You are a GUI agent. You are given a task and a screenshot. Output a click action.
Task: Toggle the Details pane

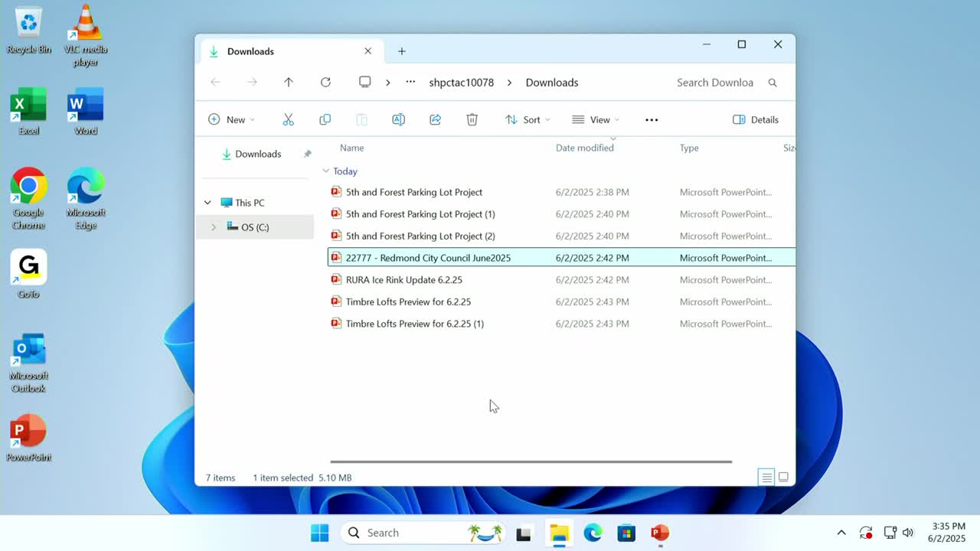[755, 119]
